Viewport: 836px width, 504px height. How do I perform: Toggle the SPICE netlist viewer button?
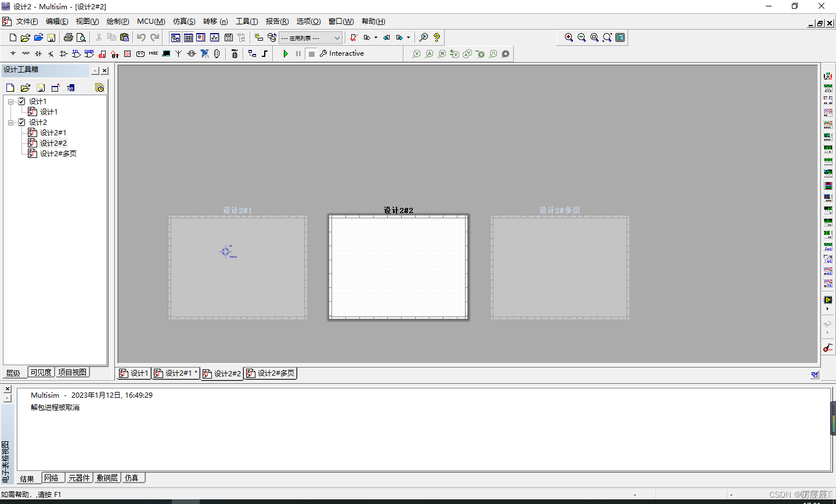201,37
